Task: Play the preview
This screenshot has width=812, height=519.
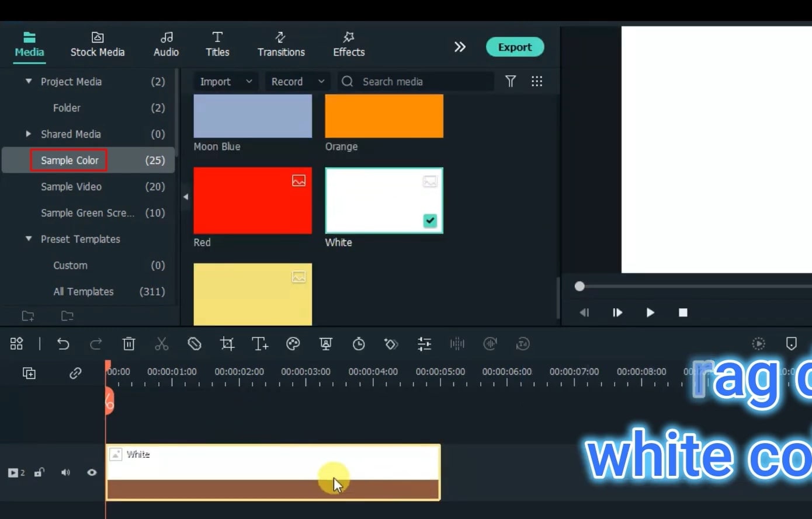Action: point(650,312)
